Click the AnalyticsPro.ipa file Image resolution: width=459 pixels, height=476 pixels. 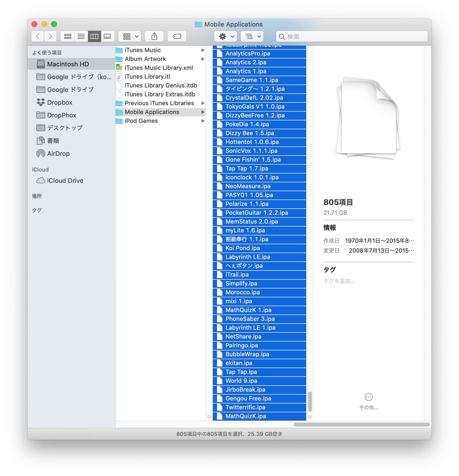click(x=259, y=53)
